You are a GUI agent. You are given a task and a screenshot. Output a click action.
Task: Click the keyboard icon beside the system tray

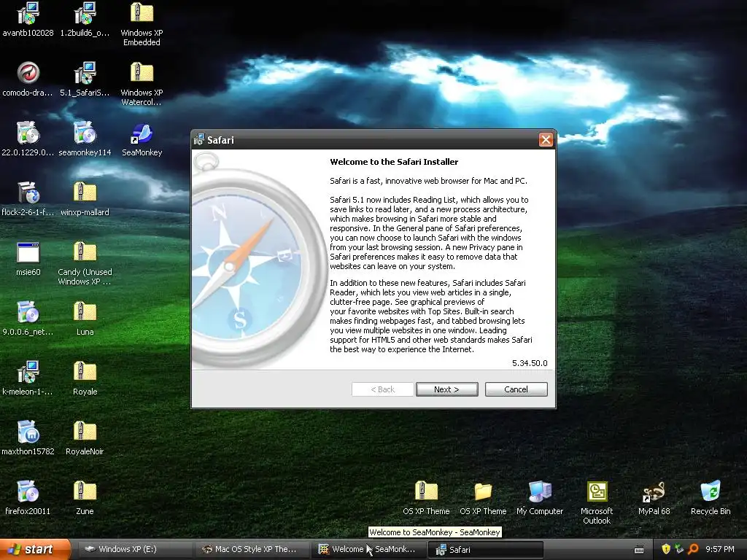pyautogui.click(x=639, y=550)
